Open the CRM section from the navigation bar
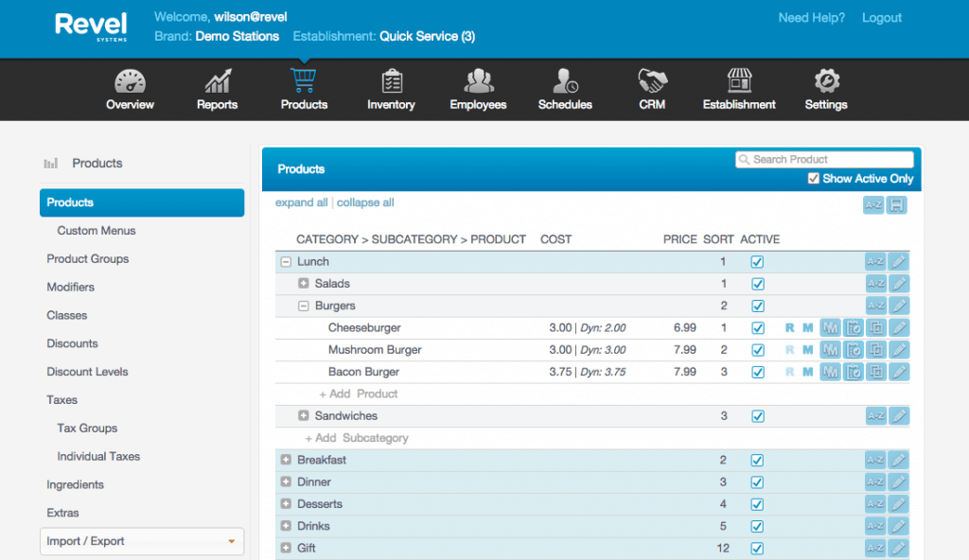 pyautogui.click(x=651, y=88)
